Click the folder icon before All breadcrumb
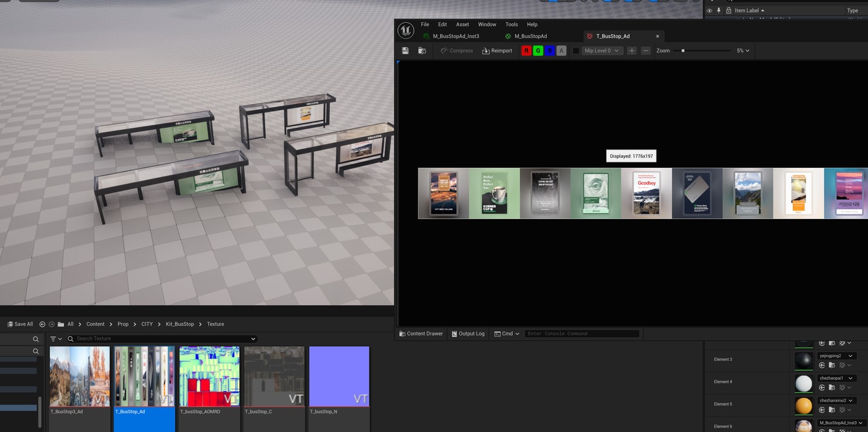Screen dimensions: 868x432 click(x=61, y=324)
